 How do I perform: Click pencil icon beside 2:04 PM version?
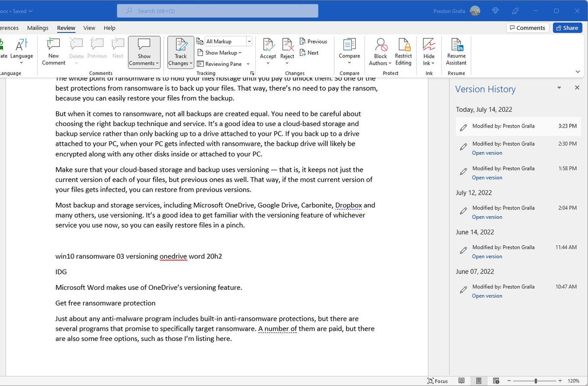tap(463, 211)
